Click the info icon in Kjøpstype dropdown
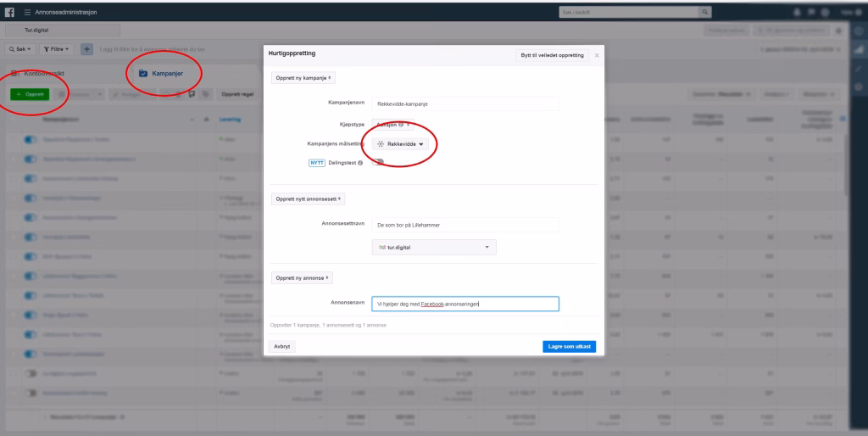 (401, 125)
